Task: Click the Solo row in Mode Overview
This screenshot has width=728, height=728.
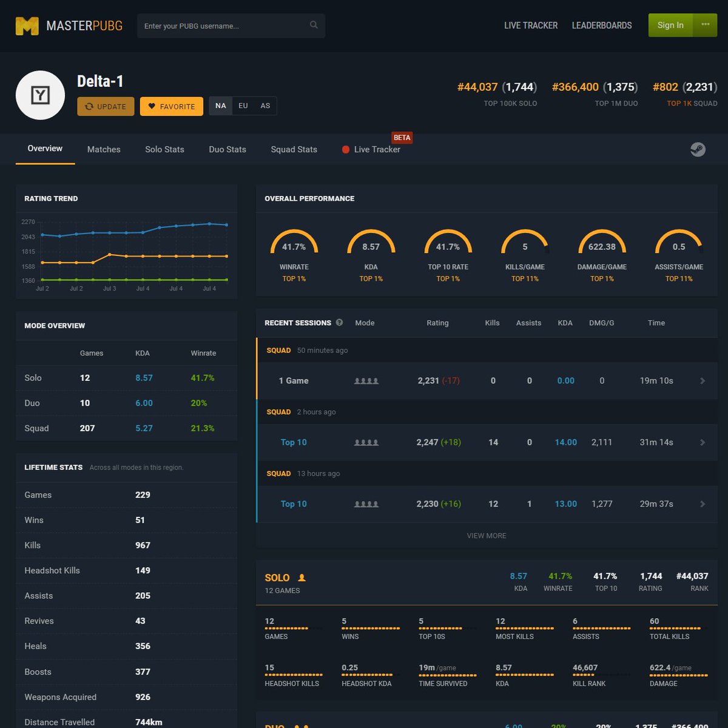Action: (x=126, y=378)
